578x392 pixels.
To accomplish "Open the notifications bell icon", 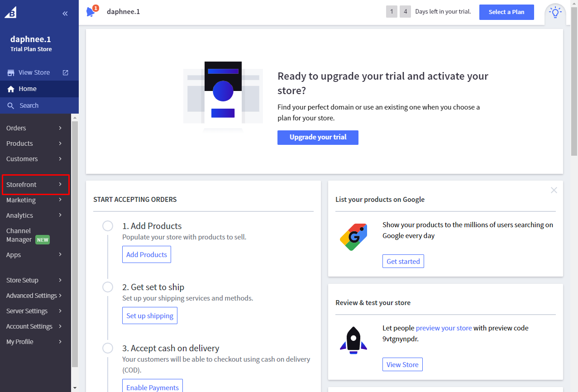I will click(x=92, y=11).
